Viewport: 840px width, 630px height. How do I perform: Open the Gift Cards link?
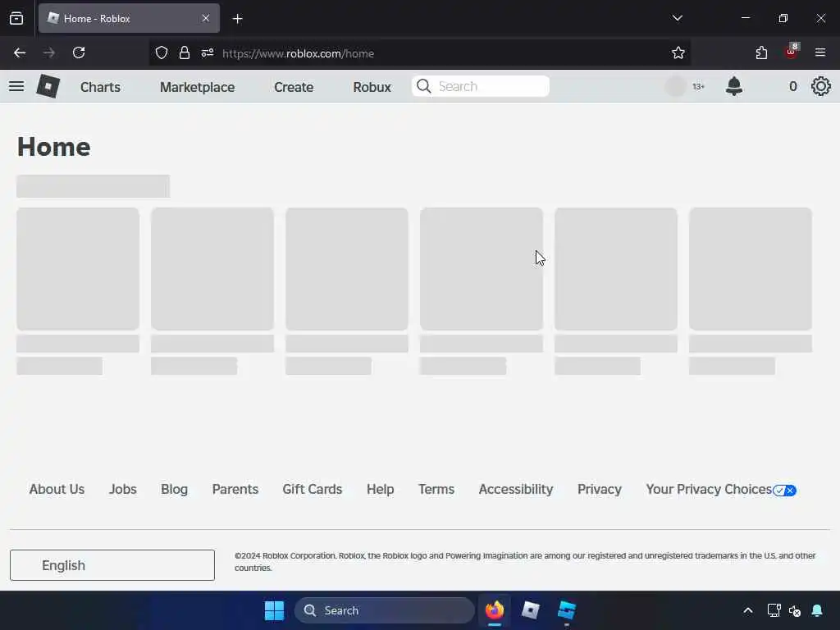point(313,489)
